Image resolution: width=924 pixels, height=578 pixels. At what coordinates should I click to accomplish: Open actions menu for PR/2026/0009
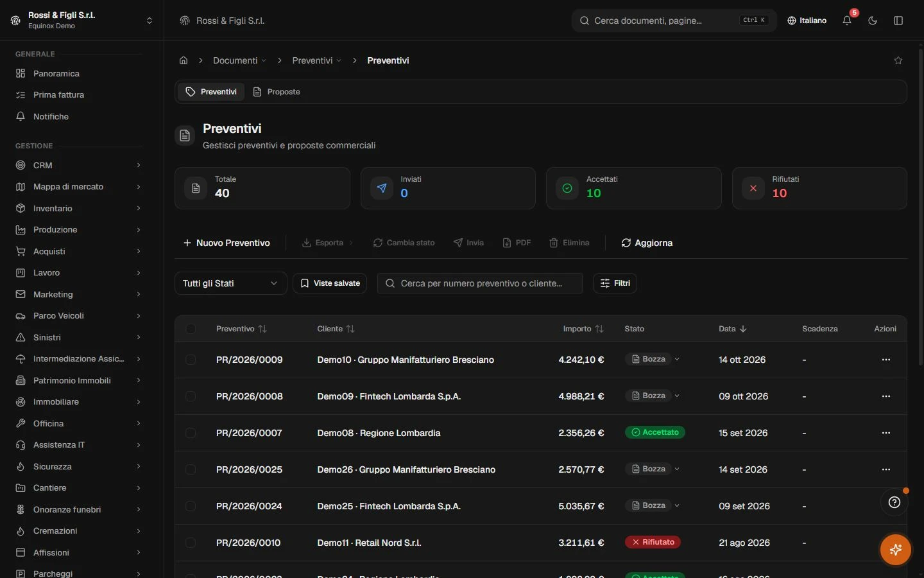(886, 360)
